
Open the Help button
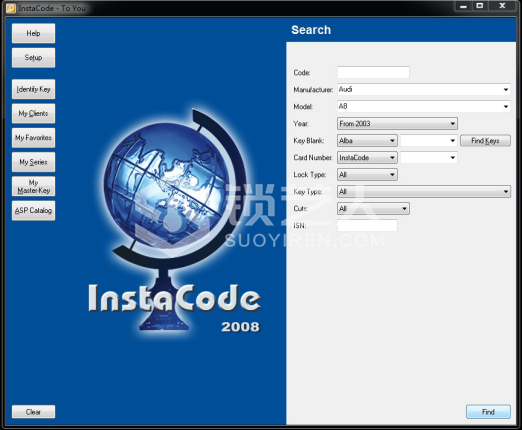(33, 33)
